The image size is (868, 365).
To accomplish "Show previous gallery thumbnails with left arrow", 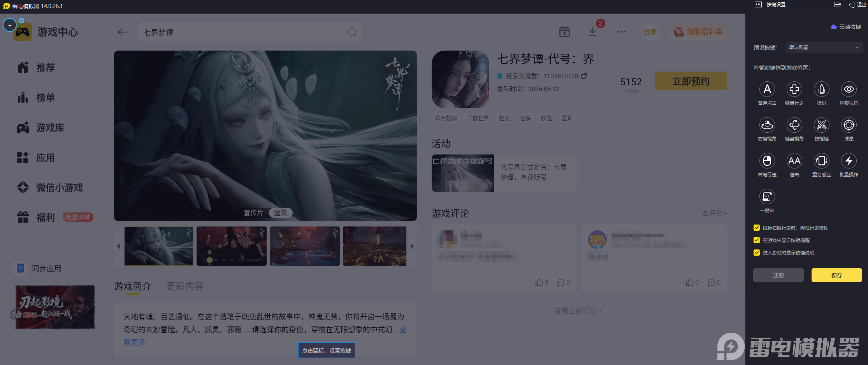I will pyautogui.click(x=118, y=246).
